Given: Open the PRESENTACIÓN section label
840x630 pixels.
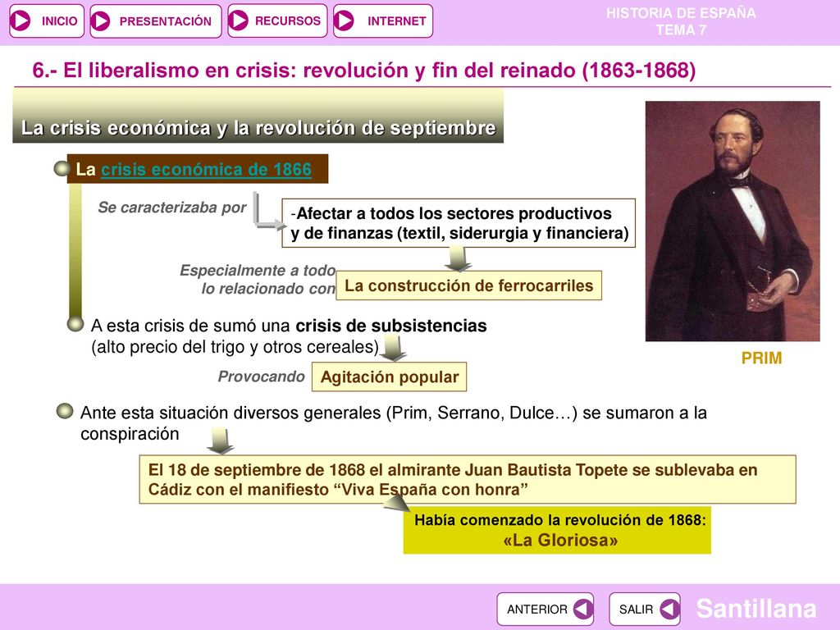Looking at the screenshot, I should [166, 21].
